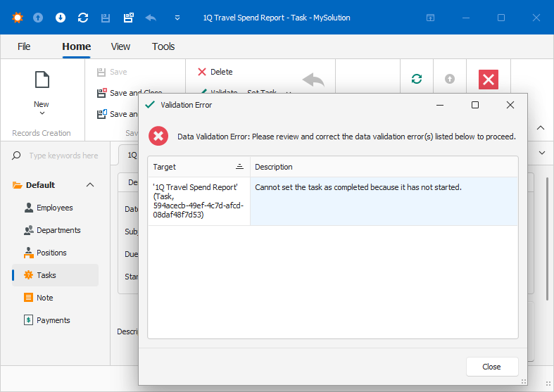
Task: Open the Departments navigation item
Action: (x=55, y=231)
